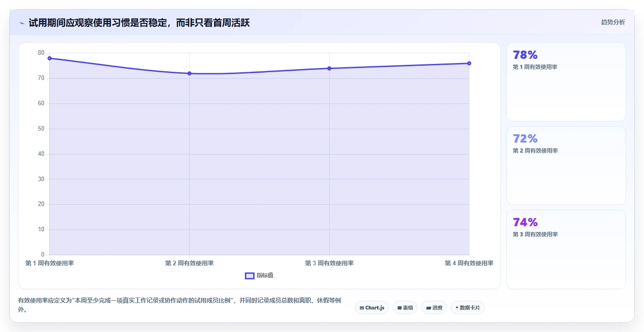Click the y-axis value 50

41,129
